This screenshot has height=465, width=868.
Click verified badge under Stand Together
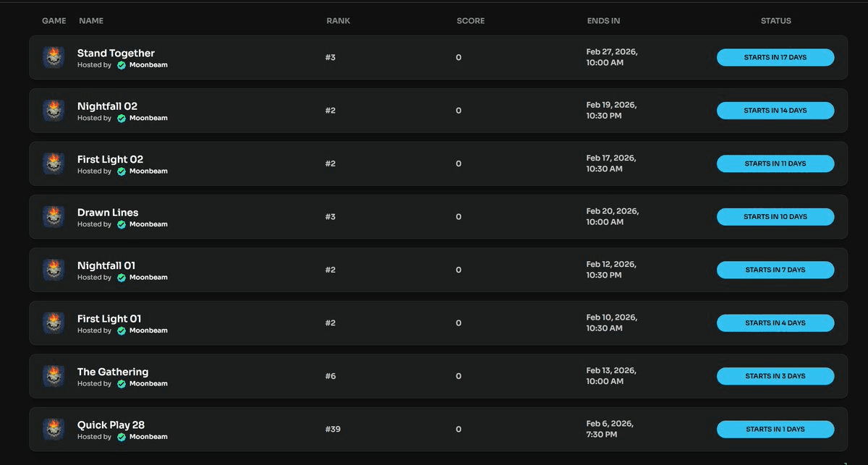click(122, 65)
